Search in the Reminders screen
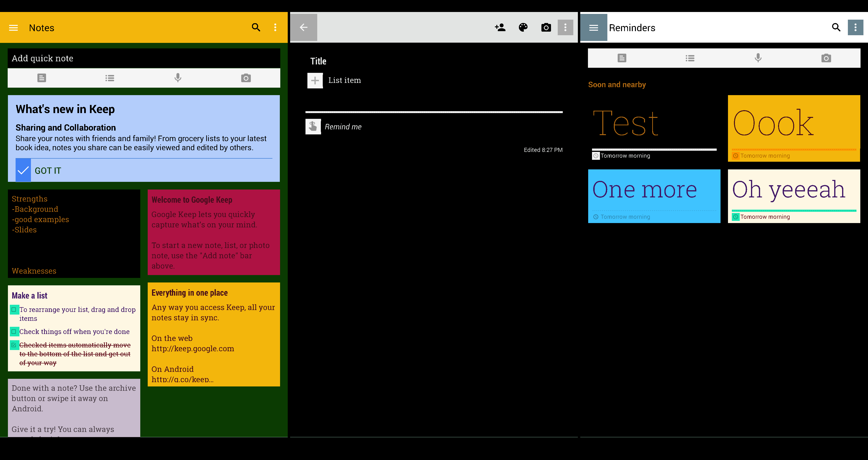 click(x=836, y=27)
